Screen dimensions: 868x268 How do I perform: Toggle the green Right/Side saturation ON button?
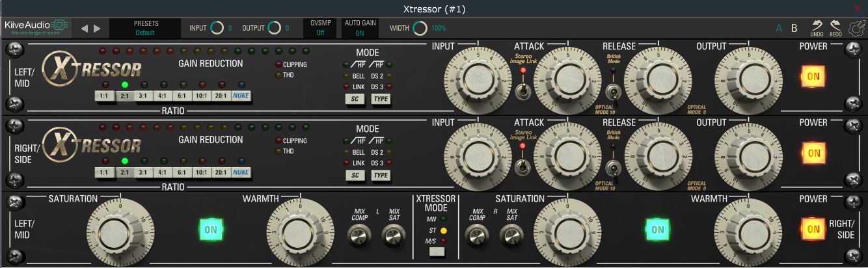pyautogui.click(x=658, y=230)
